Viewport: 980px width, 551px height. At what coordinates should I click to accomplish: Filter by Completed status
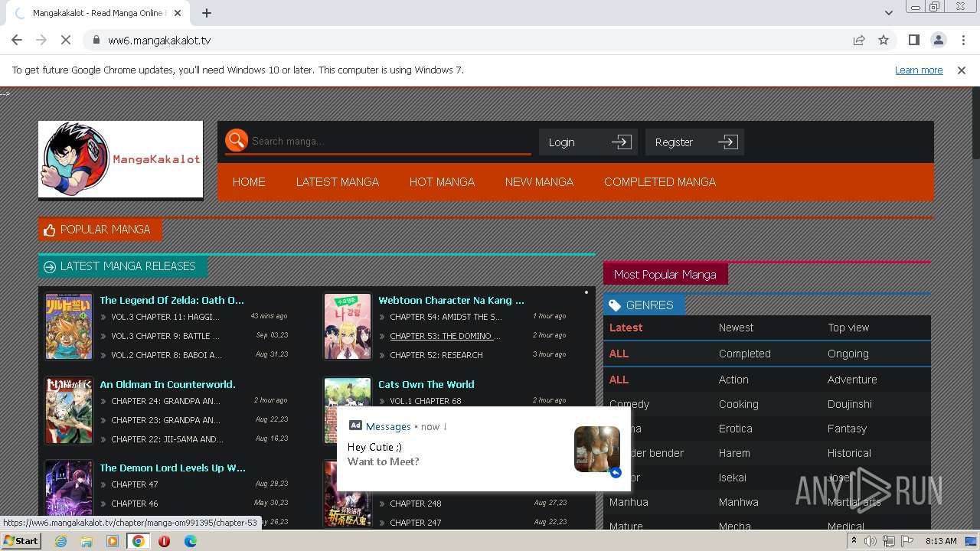[744, 354]
